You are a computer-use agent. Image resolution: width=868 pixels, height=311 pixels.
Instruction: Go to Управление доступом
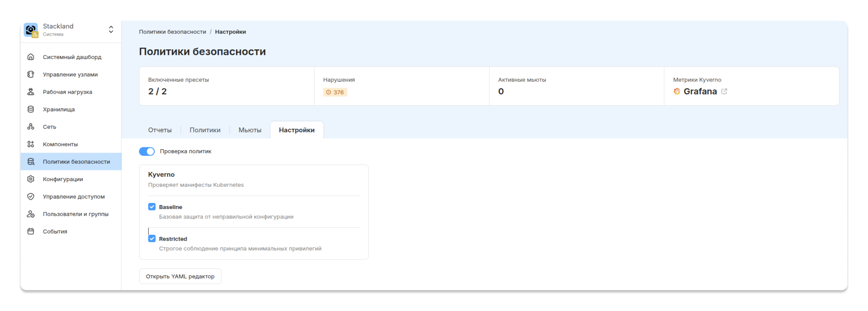click(x=71, y=197)
